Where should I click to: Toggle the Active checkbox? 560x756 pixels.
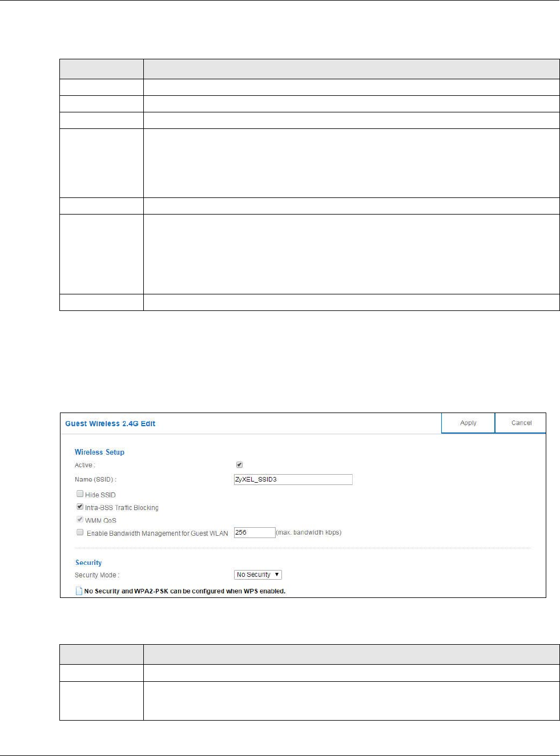tap(239, 465)
